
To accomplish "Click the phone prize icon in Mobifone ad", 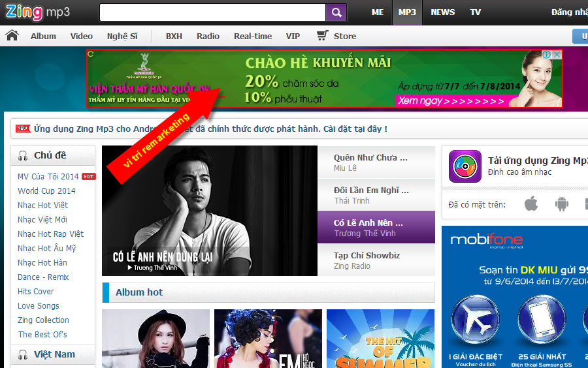I will [x=542, y=320].
